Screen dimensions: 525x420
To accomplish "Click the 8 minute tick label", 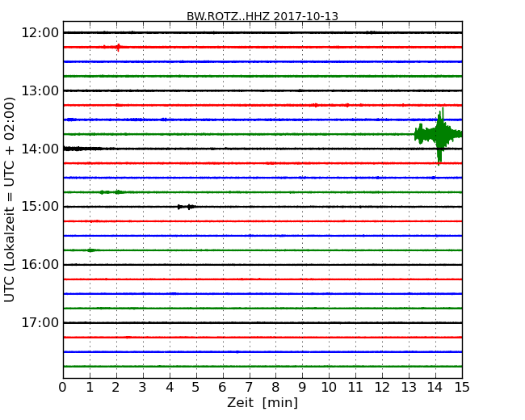I will 275,388.
